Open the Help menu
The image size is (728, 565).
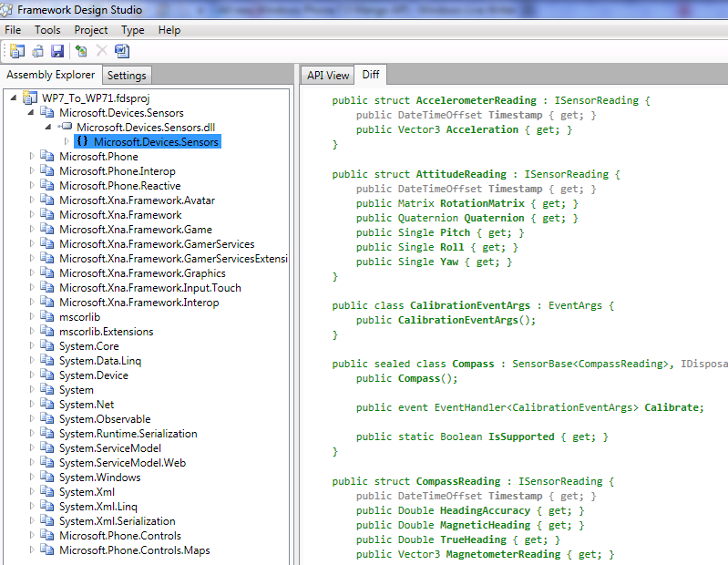point(169,30)
